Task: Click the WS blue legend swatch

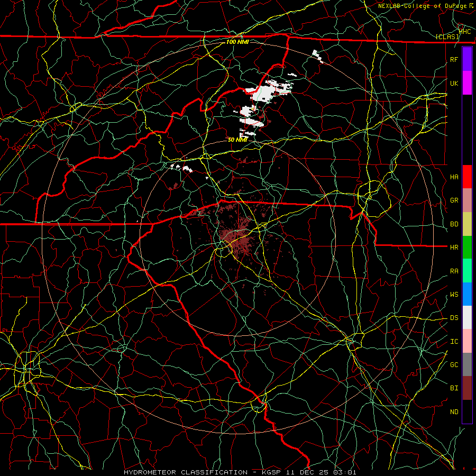Action: click(x=467, y=294)
